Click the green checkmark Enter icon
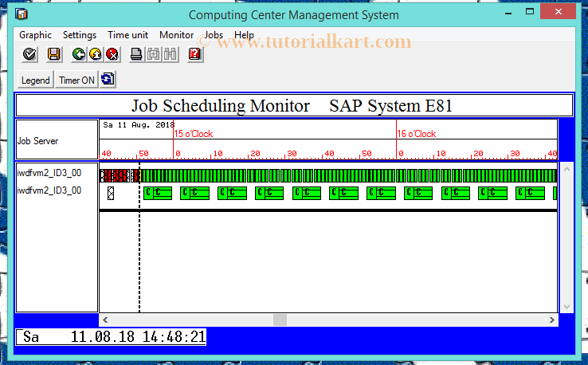This screenshot has height=365, width=588. 29,54
